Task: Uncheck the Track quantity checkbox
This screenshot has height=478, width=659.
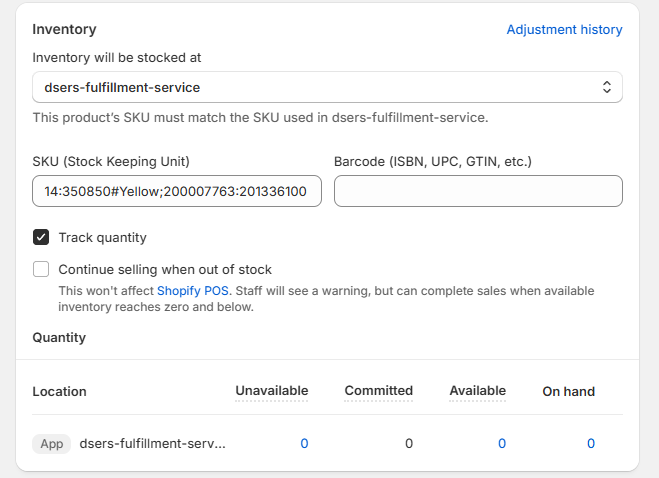Action: point(41,237)
